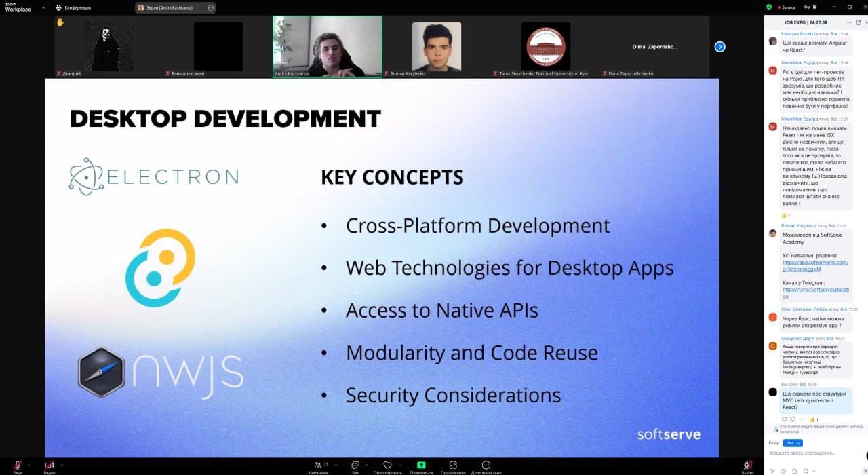Select Дмитрий's video thumbnail
868x475 pixels.
(x=109, y=46)
